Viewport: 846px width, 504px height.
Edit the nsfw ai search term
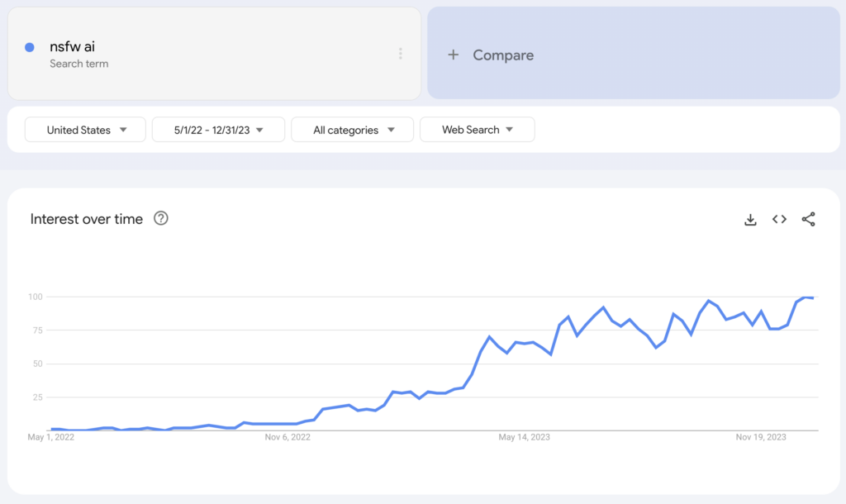coord(73,46)
